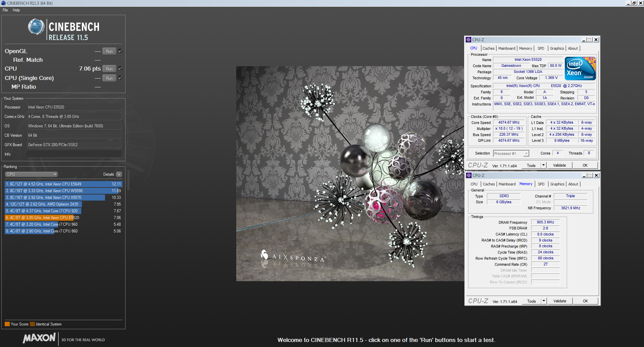This screenshot has height=347, width=644.
Task: Minimize the upper CPU-Z window
Action: [x=584, y=40]
